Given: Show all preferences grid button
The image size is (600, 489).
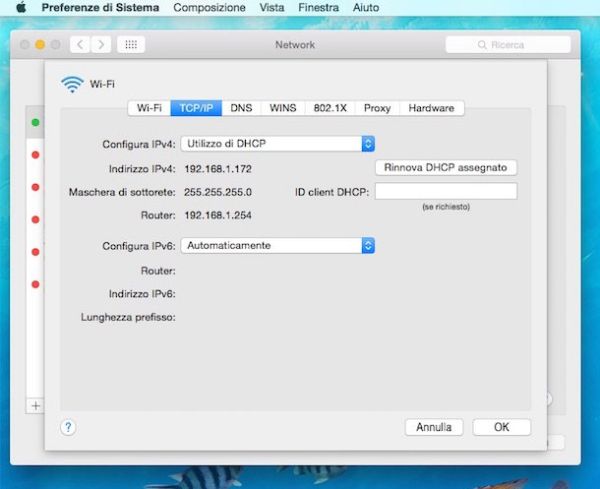Looking at the screenshot, I should [131, 45].
